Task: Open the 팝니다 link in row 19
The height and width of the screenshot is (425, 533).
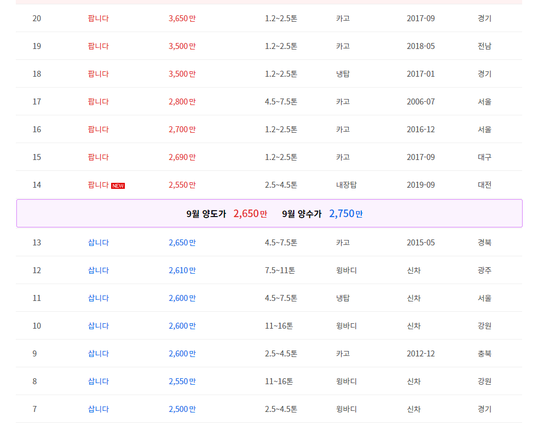Action: pyautogui.click(x=98, y=46)
